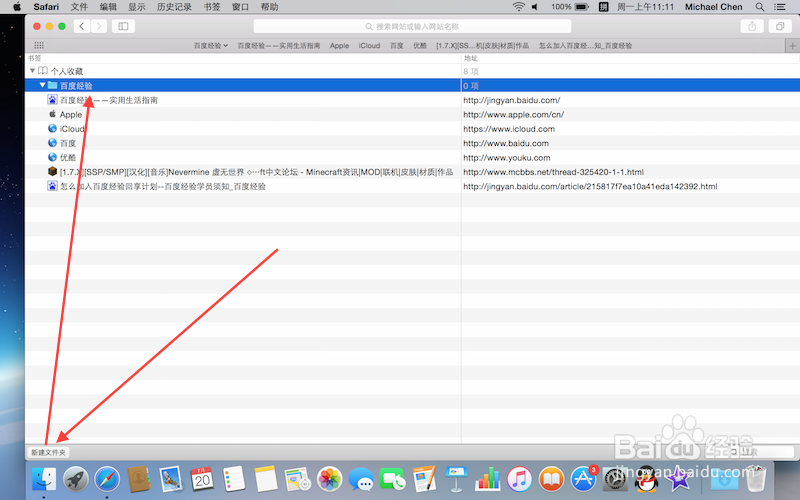Click the http://jingyan.baidu.com/ address cell
The height and width of the screenshot is (500, 800).
512,100
